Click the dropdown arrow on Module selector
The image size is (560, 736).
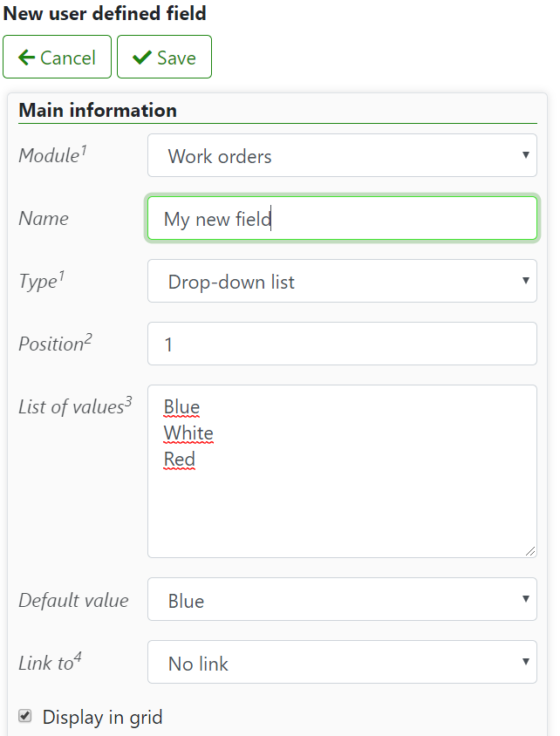point(525,155)
